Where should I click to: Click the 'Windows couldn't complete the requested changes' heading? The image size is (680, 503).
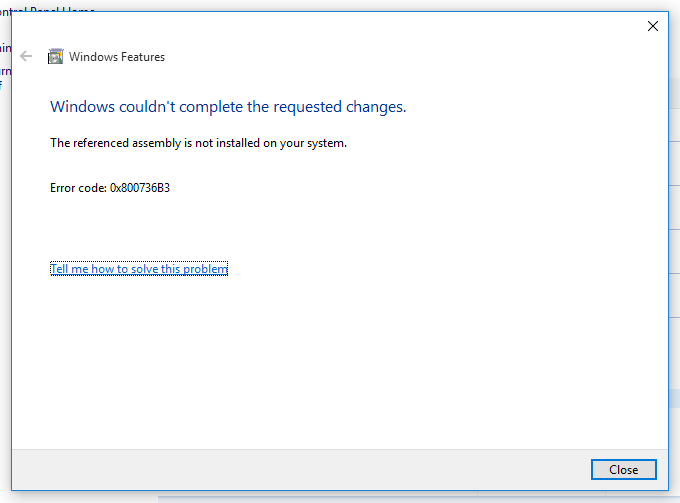click(228, 107)
